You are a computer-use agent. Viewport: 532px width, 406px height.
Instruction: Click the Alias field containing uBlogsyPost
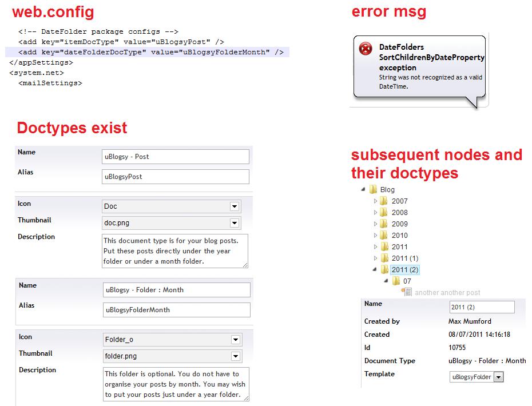point(175,177)
